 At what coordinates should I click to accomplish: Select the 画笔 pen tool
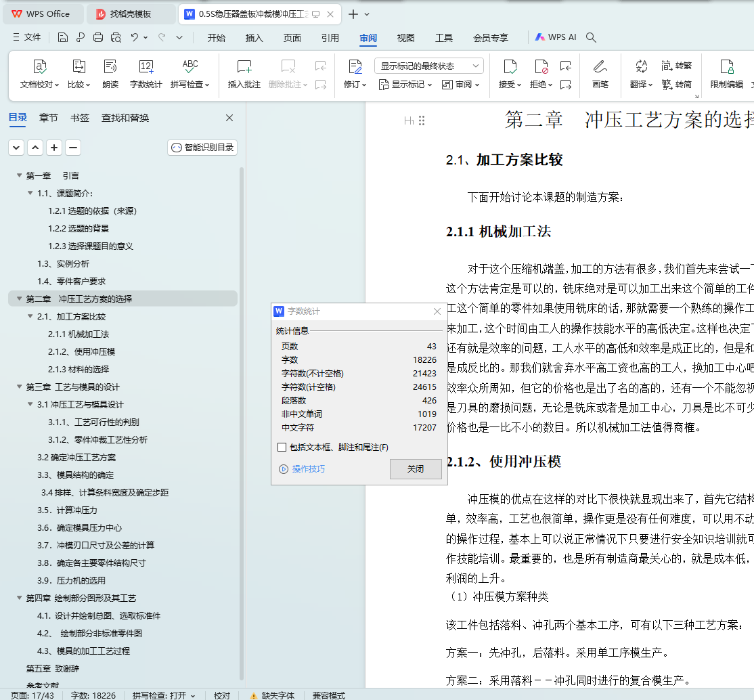click(x=600, y=74)
